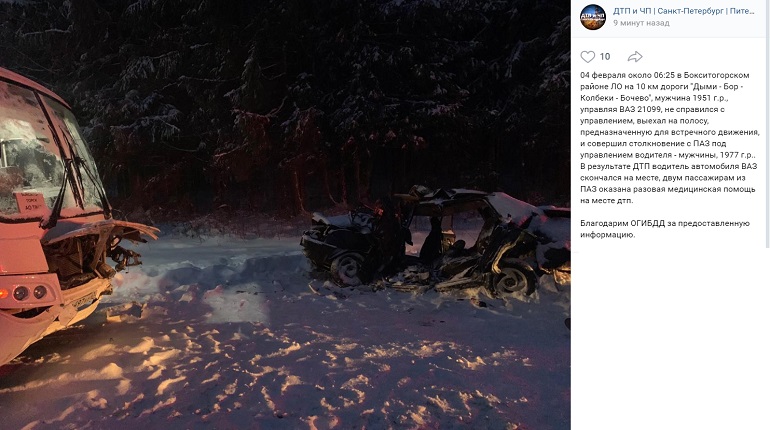The height and width of the screenshot is (430, 770).
Task: Click the empty white area under the post text
Action: [670, 339]
